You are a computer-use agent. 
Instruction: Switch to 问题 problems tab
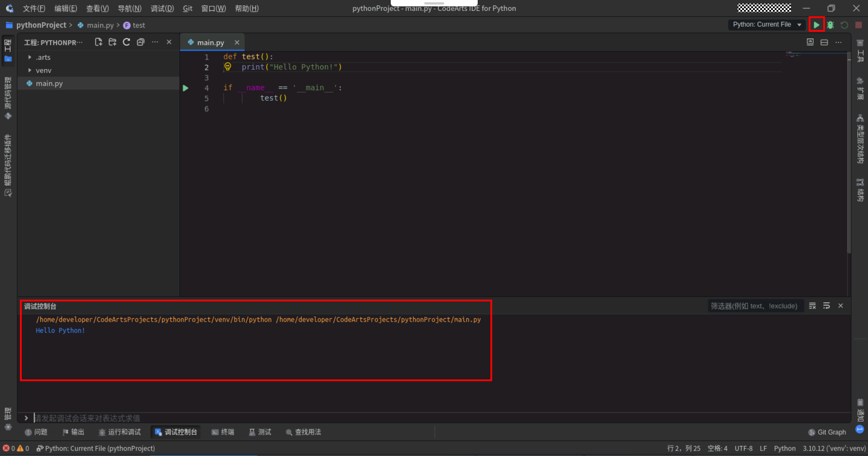[x=36, y=432]
